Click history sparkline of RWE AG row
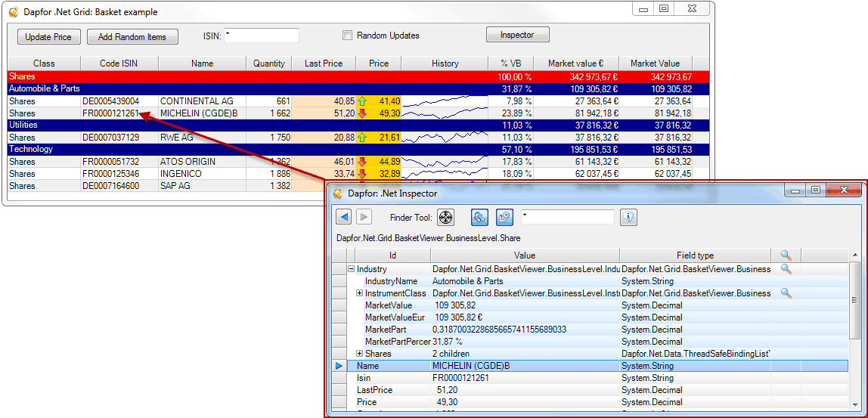868x418 pixels. tap(445, 138)
